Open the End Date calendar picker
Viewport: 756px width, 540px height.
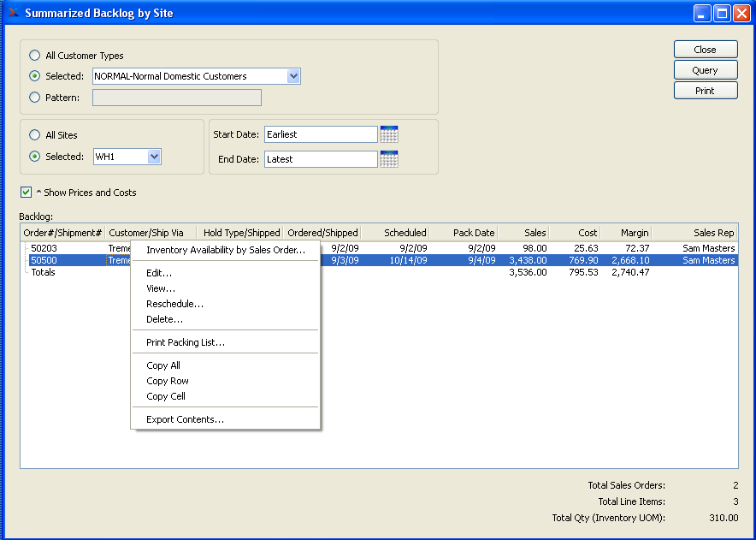(x=389, y=159)
